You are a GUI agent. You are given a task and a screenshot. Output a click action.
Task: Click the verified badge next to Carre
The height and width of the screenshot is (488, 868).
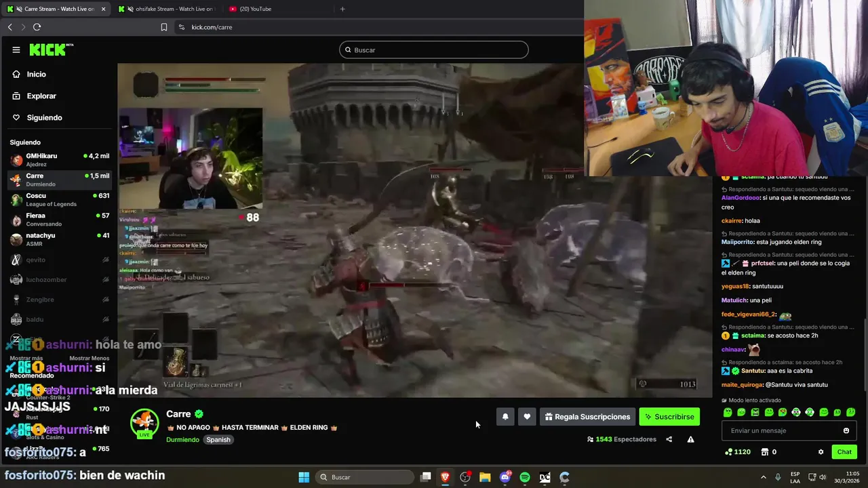[x=199, y=413]
